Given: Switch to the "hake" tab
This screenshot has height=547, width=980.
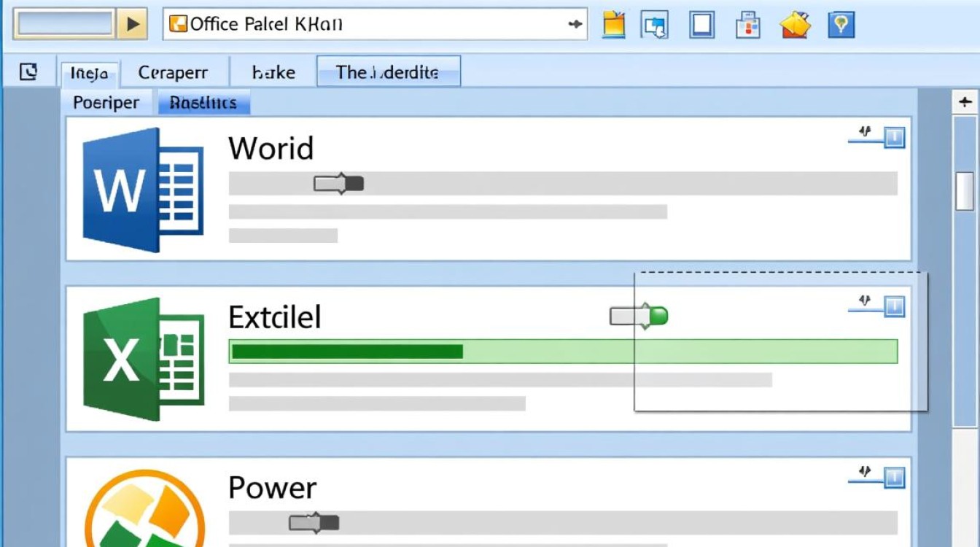Looking at the screenshot, I should (x=273, y=73).
